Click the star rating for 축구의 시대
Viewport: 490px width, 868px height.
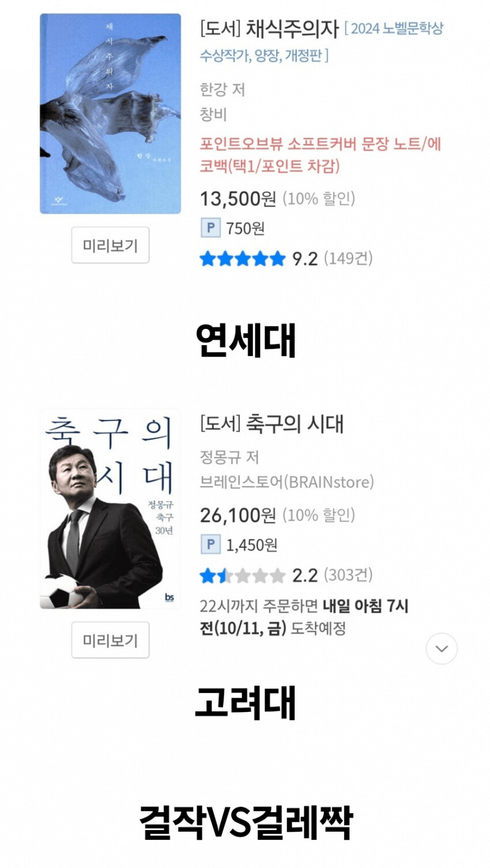(242, 575)
